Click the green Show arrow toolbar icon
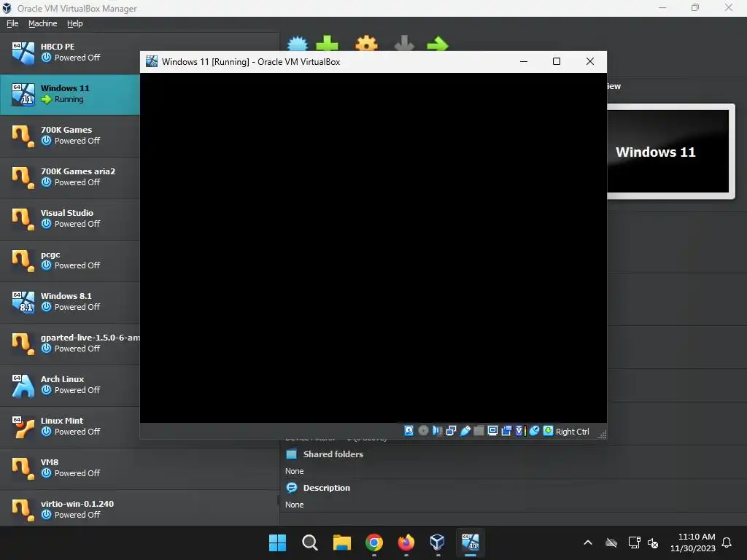Viewport: 747px width, 560px height. tap(438, 43)
